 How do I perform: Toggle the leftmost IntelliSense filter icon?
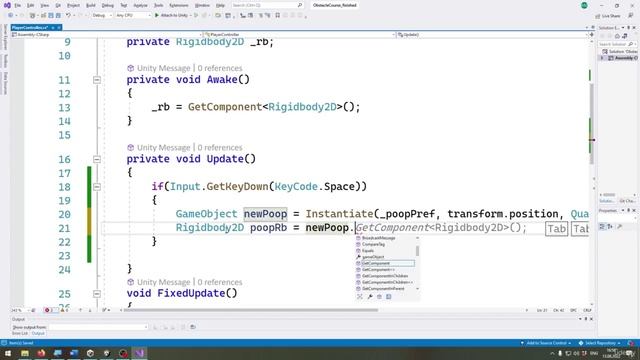pyautogui.click(x=360, y=297)
